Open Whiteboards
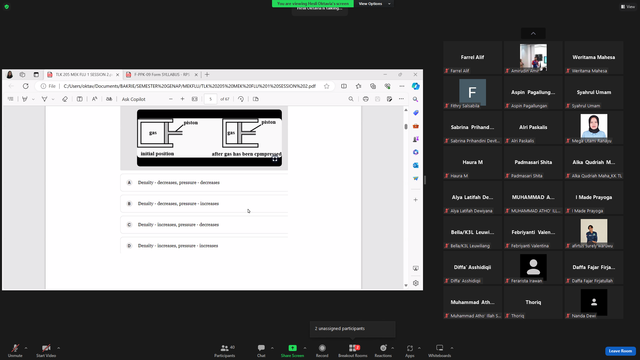The height and width of the screenshot is (360, 640). click(440, 350)
